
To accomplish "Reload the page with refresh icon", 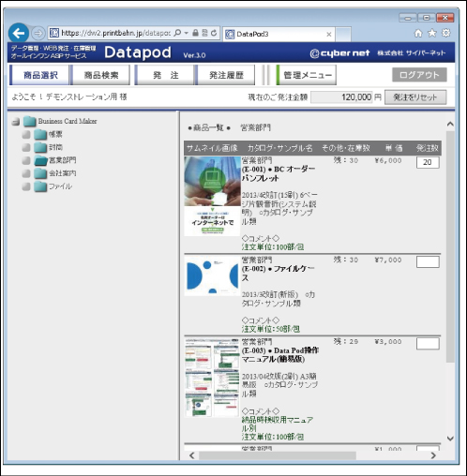I will pos(214,33).
